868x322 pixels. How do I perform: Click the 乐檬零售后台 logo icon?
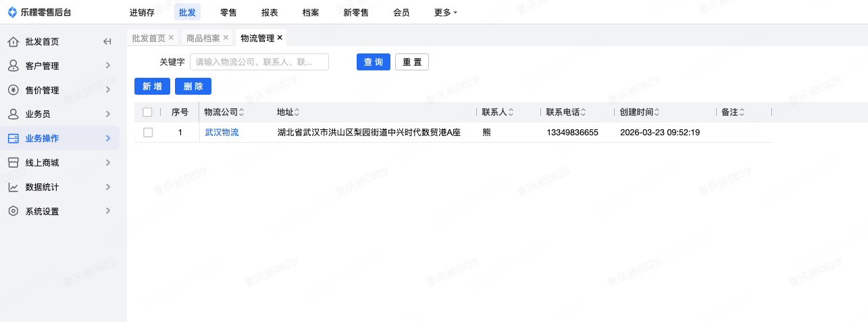coord(12,12)
